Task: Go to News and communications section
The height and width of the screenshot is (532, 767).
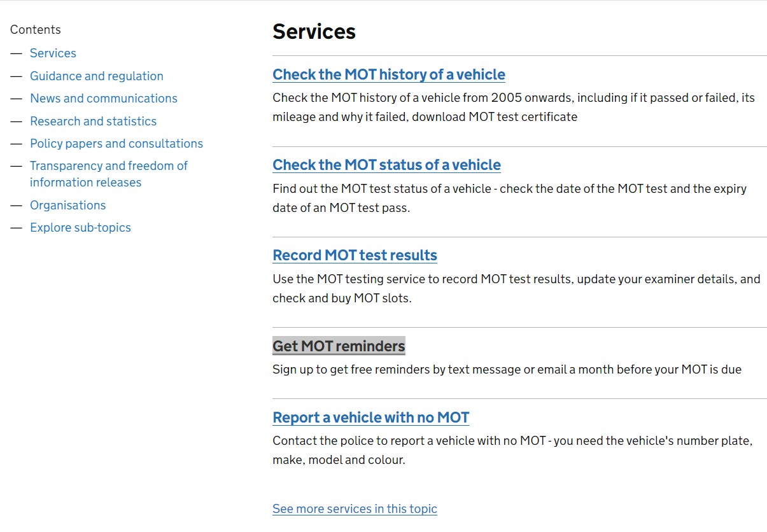Action: click(104, 99)
